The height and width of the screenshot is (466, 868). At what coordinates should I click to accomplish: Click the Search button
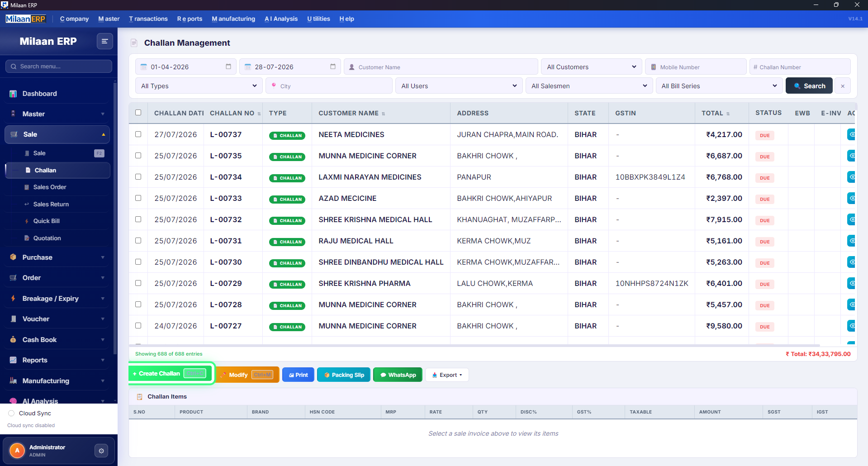pyautogui.click(x=809, y=86)
